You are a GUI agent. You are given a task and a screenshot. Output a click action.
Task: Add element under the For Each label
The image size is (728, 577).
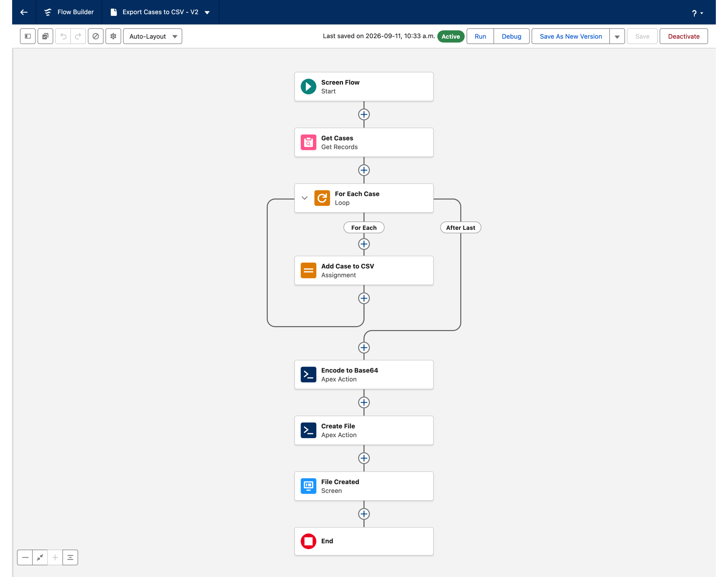pos(364,244)
